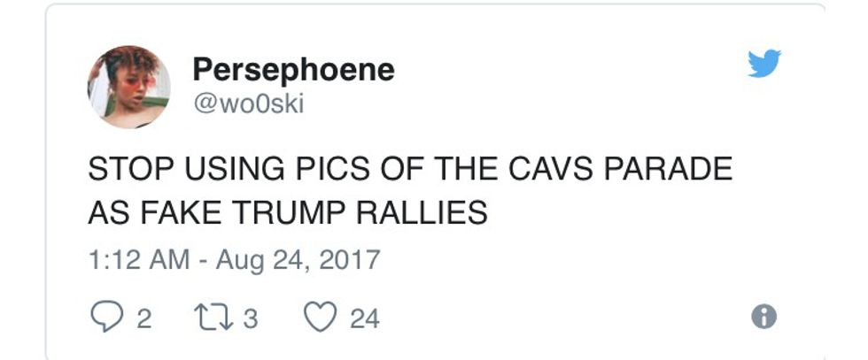The image size is (868, 360).
Task: Click the word TRUMP in the tweet
Action: coord(295,213)
